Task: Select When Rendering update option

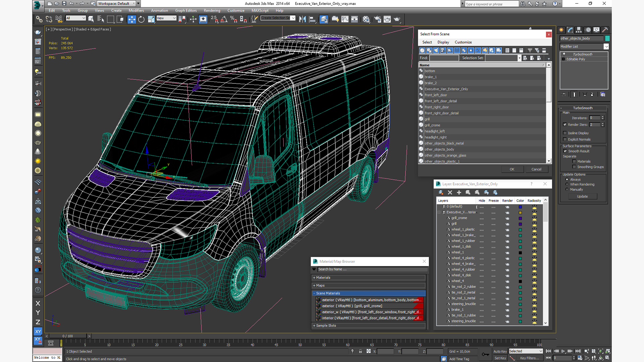Action: click(567, 184)
